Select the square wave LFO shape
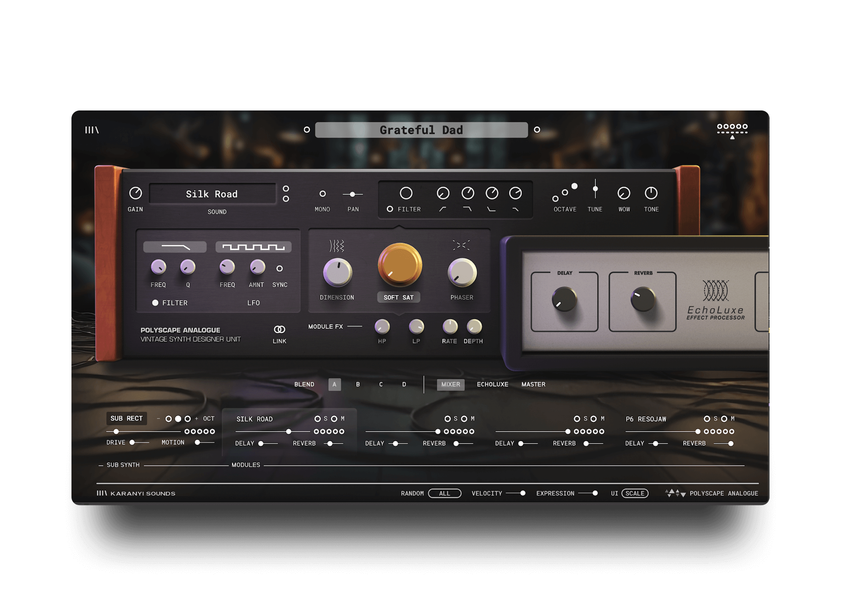Screen dimensions: 841x616 pyautogui.click(x=253, y=247)
